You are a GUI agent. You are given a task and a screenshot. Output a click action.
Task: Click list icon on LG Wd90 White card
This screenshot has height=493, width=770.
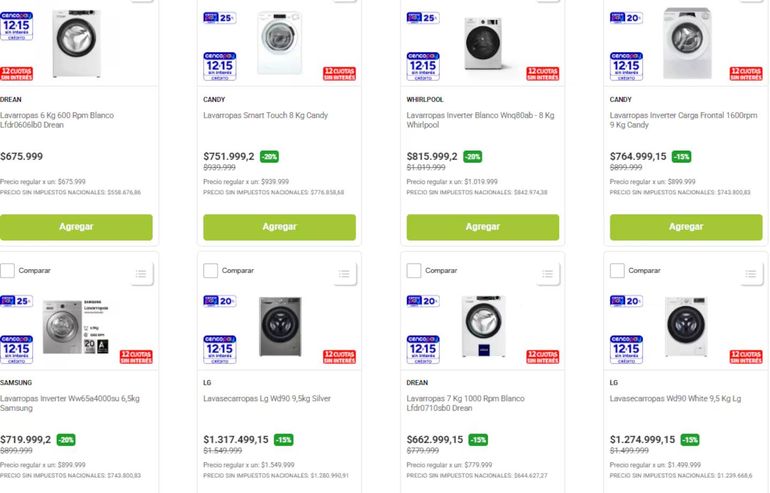[750, 272]
